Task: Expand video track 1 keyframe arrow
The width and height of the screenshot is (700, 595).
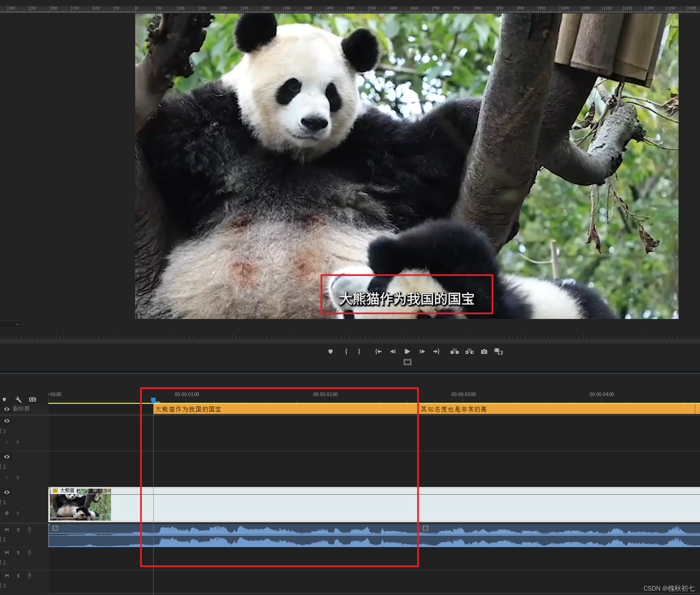Action: click(x=18, y=513)
